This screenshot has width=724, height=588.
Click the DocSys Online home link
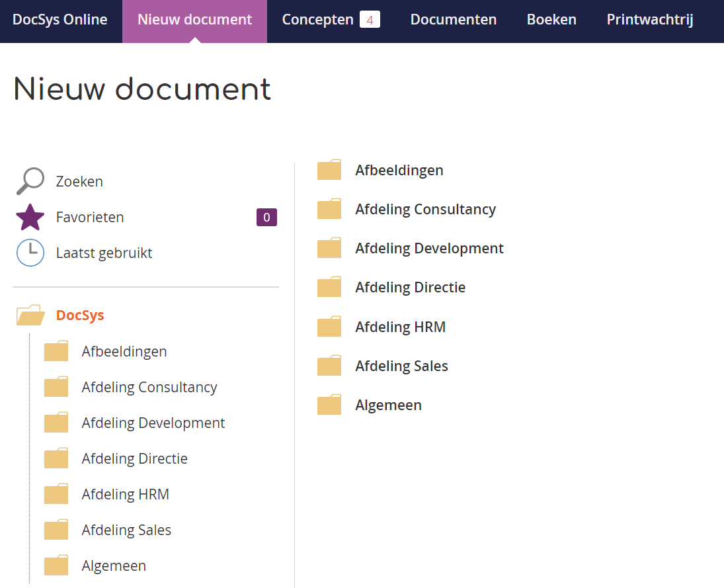[x=60, y=20]
